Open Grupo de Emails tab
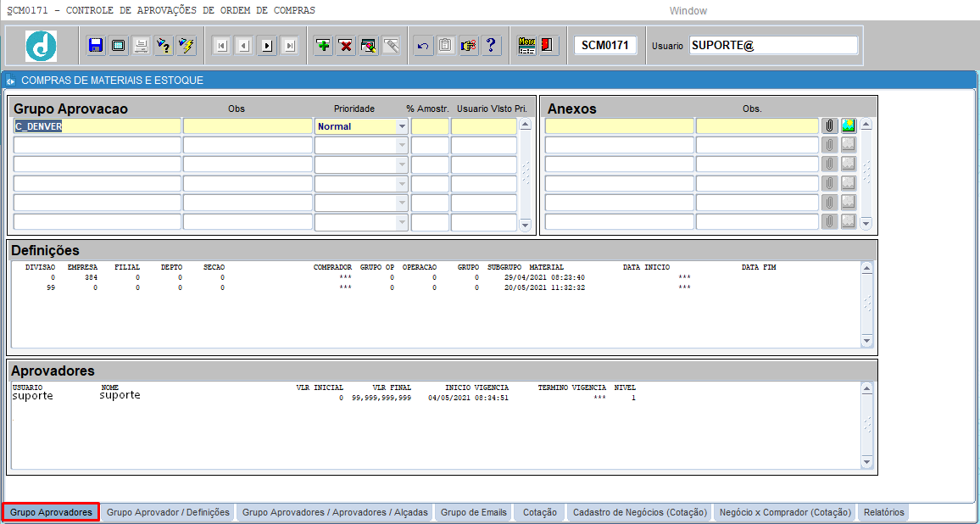 tap(473, 512)
